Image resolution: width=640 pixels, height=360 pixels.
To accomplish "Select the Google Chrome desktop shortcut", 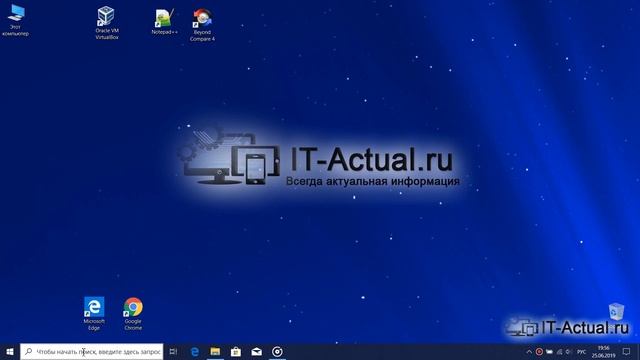I will coord(133,313).
